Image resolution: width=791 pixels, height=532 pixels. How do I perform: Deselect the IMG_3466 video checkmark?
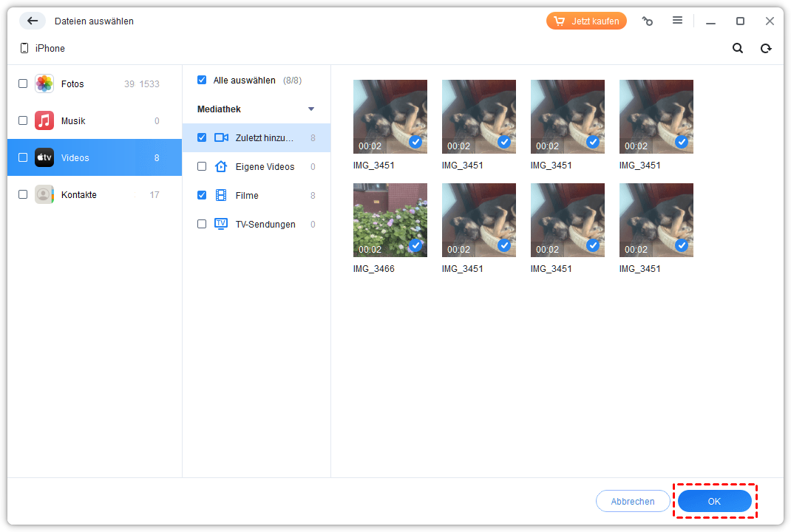415,245
